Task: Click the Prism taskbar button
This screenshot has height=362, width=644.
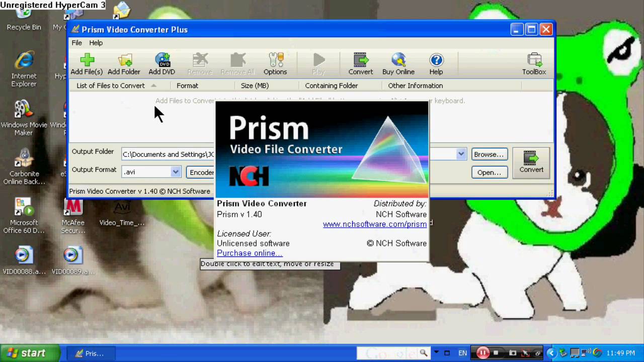Action: point(91,353)
